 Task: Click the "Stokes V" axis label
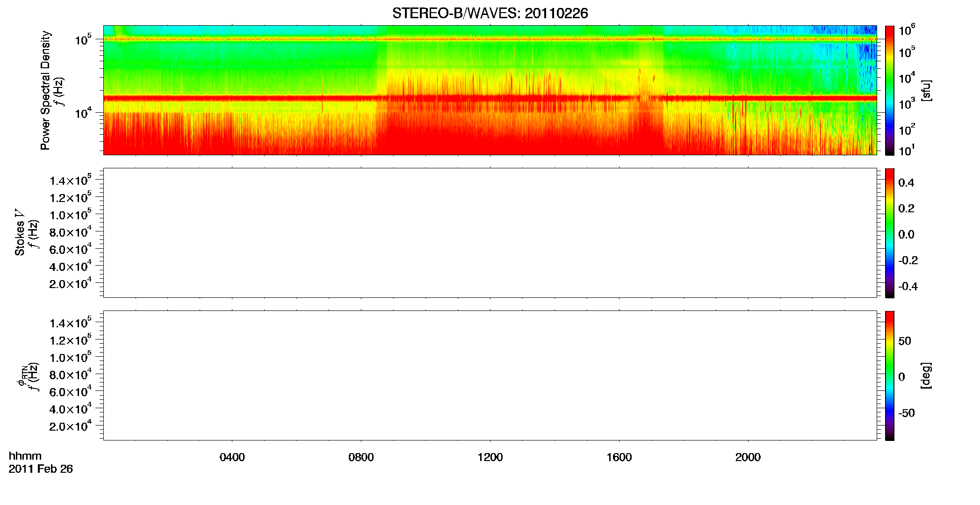pyautogui.click(x=20, y=232)
